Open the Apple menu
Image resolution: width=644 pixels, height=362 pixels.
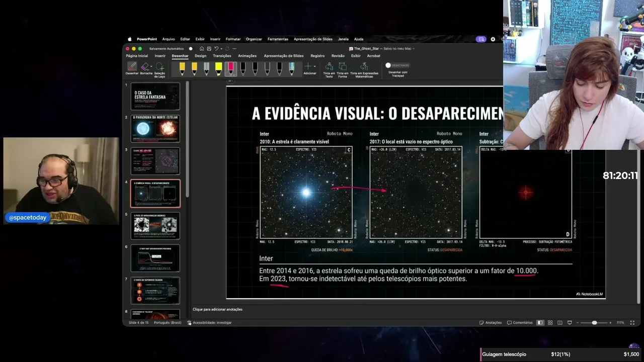point(129,39)
